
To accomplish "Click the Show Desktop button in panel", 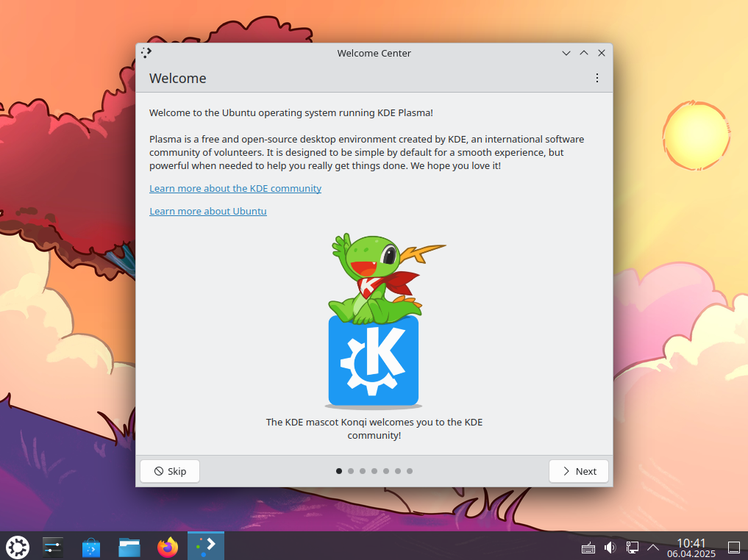I will click(x=733, y=548).
